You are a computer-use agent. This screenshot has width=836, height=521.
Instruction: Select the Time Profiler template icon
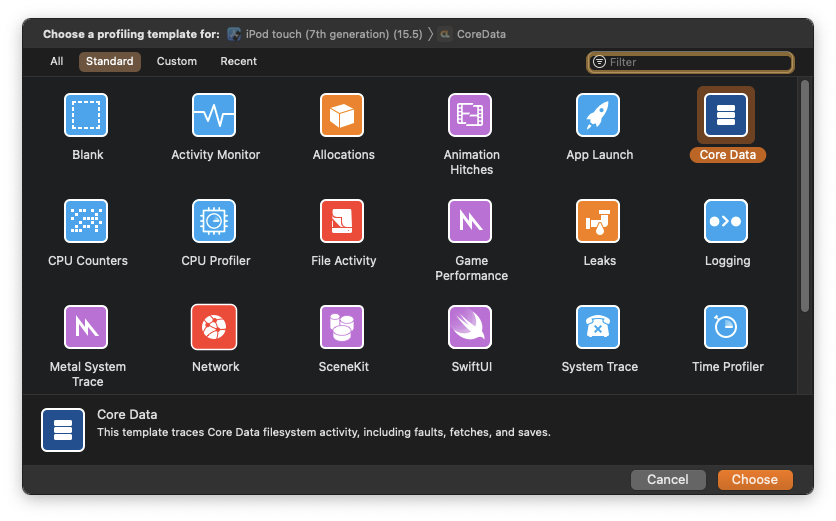[x=726, y=327]
